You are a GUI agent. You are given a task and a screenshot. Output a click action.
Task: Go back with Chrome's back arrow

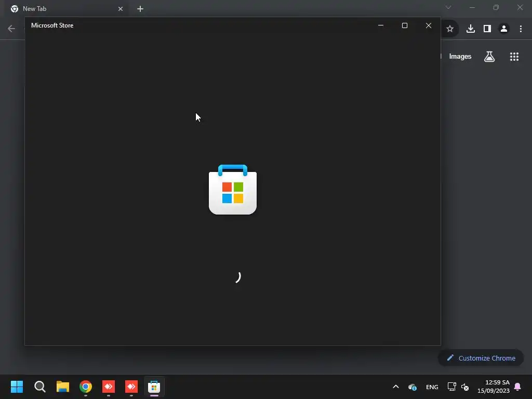pyautogui.click(x=11, y=29)
